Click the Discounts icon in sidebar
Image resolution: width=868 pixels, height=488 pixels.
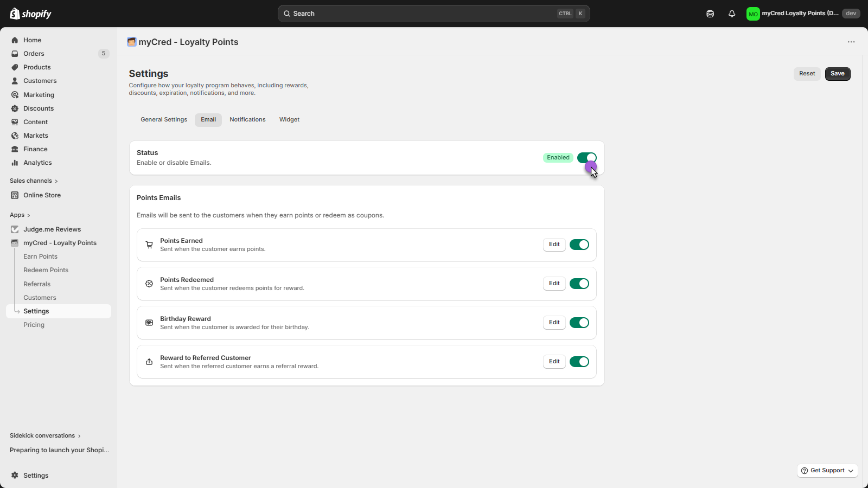click(15, 108)
